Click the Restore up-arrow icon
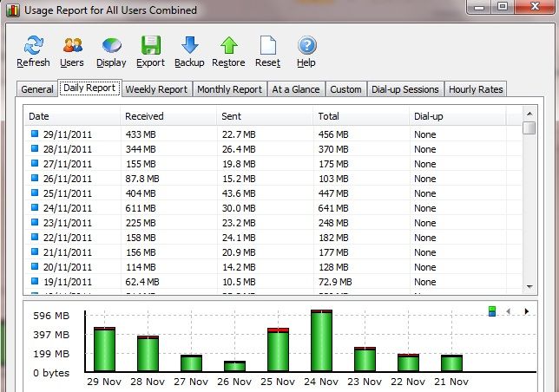 pyautogui.click(x=228, y=46)
